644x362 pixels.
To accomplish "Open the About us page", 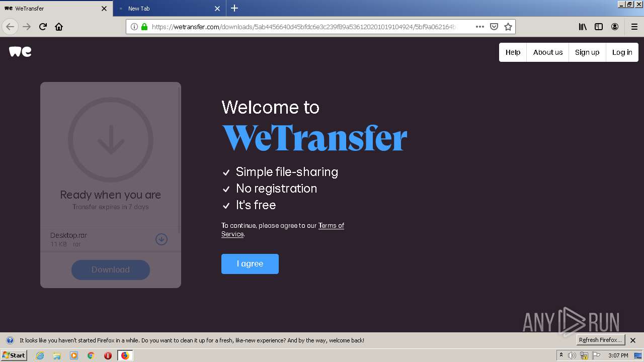I will coord(548,52).
